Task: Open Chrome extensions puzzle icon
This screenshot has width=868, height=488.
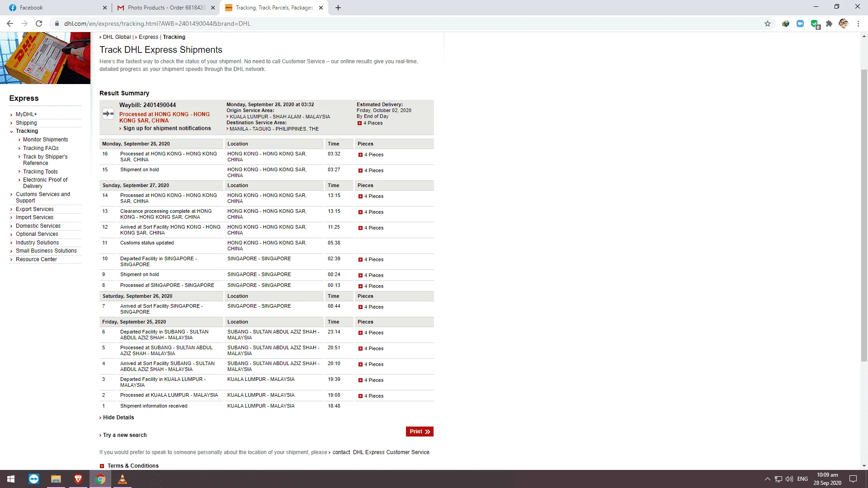Action: click(829, 23)
